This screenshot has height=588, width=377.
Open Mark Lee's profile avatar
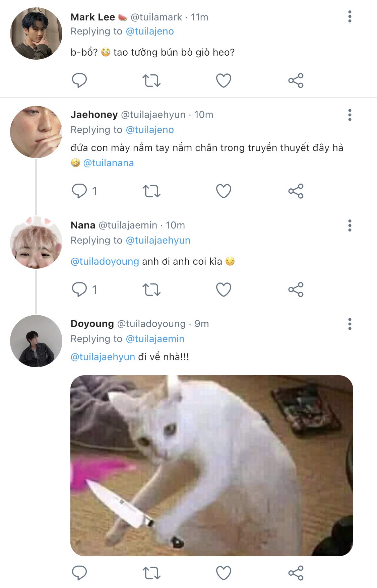point(36,34)
